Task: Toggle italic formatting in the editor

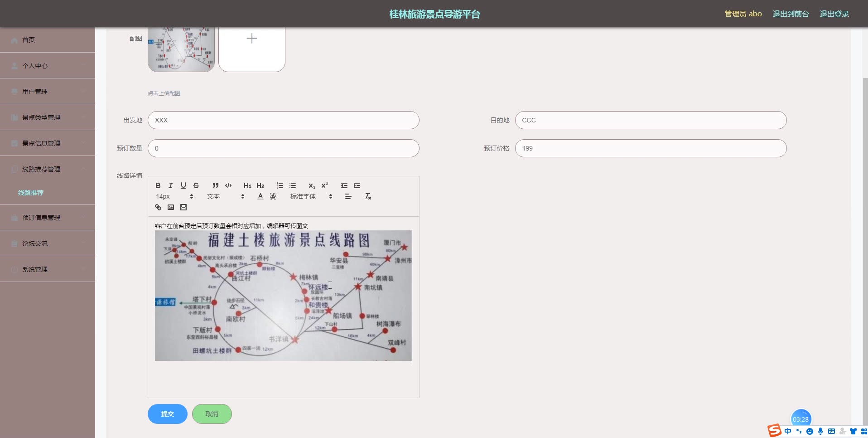Action: point(170,185)
